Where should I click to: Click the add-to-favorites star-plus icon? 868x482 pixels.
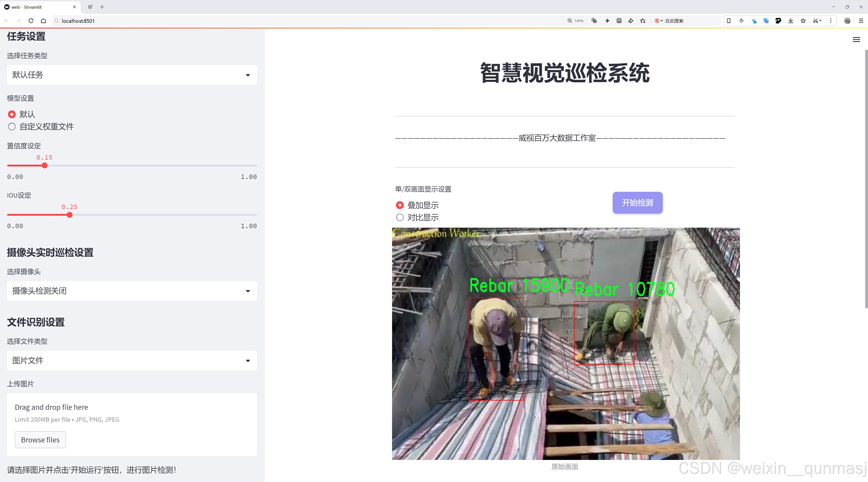[x=643, y=21]
